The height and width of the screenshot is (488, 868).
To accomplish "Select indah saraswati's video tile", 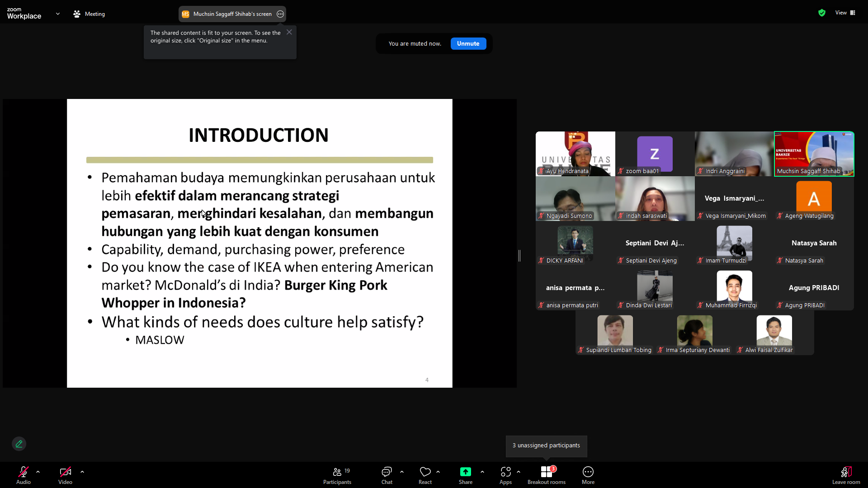I will click(655, 198).
